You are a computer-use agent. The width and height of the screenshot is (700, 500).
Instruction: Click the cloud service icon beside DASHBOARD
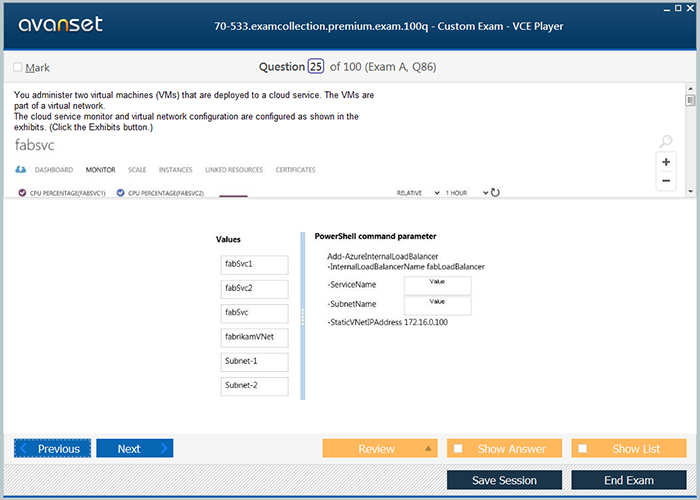21,170
